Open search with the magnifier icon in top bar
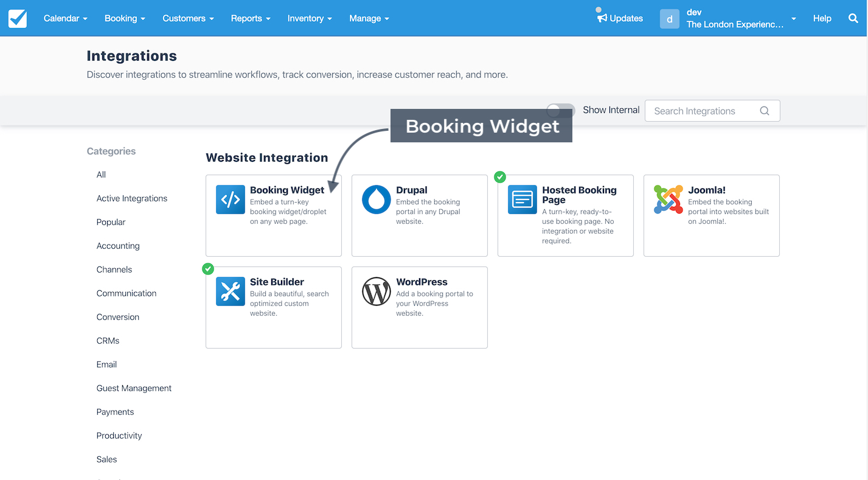868x480 pixels. point(853,18)
